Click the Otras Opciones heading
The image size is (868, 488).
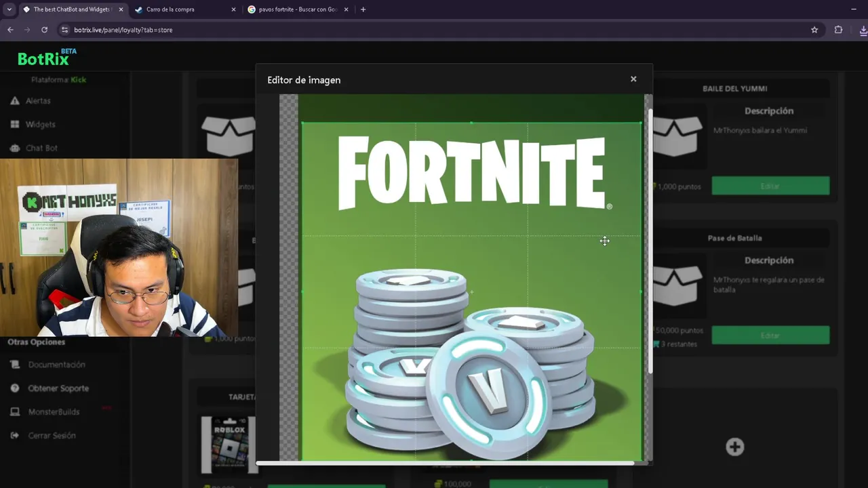coord(37,342)
